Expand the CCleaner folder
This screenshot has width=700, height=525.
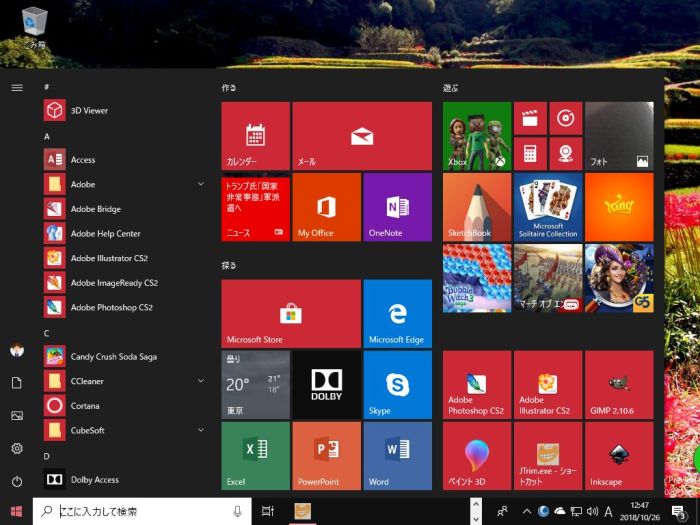pos(201,381)
